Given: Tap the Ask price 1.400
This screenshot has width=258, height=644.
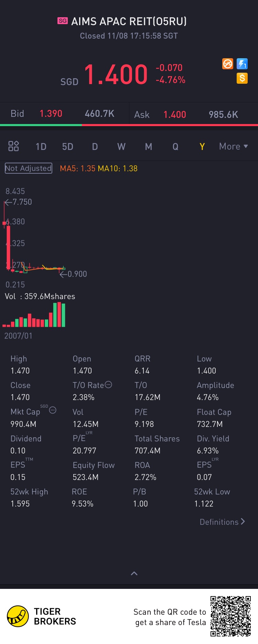Looking at the screenshot, I should pyautogui.click(x=175, y=114).
